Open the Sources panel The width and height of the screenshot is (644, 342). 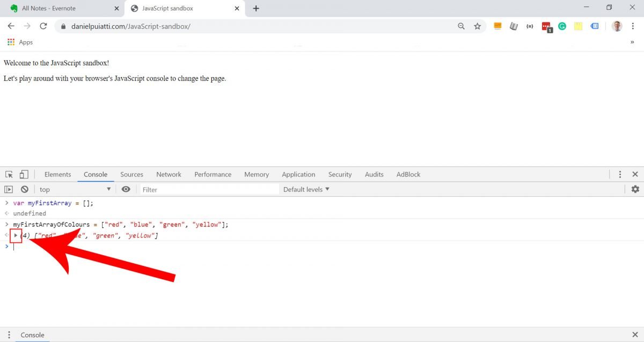pos(131,174)
